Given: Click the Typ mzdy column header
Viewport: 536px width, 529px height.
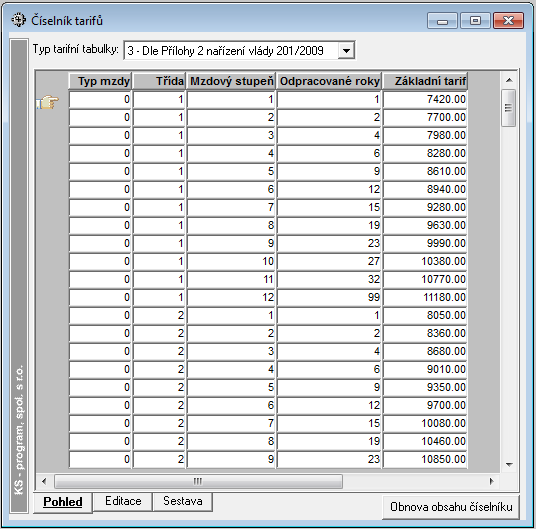Looking at the screenshot, I should click(x=100, y=81).
